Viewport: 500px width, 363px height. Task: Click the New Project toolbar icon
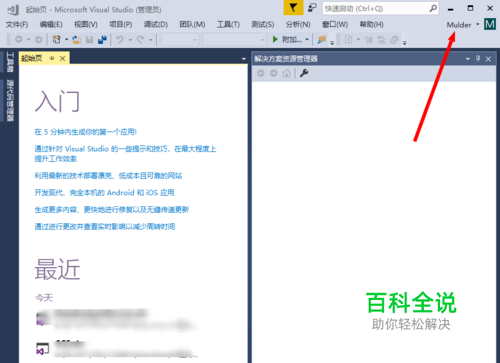point(57,40)
